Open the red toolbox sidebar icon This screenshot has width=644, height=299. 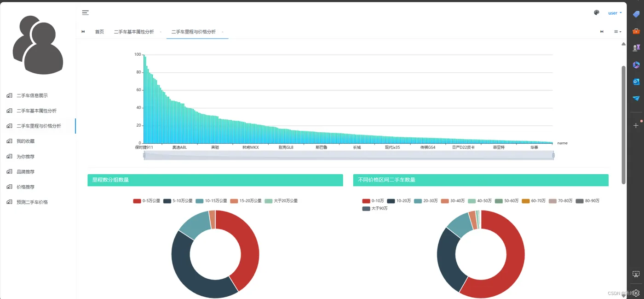tap(636, 31)
